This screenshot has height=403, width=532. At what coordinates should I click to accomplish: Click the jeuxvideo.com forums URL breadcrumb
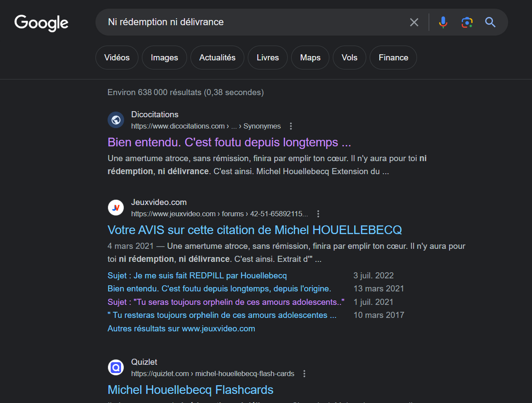click(220, 214)
